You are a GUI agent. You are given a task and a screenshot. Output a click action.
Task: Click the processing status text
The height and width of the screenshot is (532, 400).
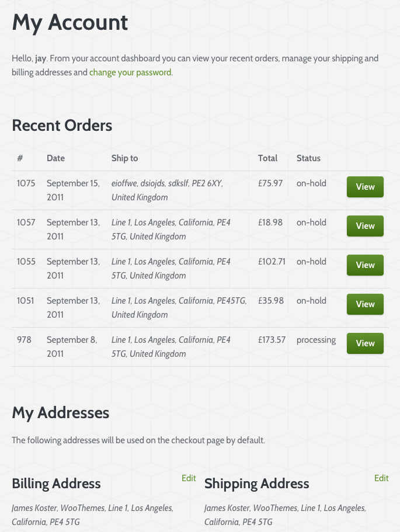(x=316, y=340)
